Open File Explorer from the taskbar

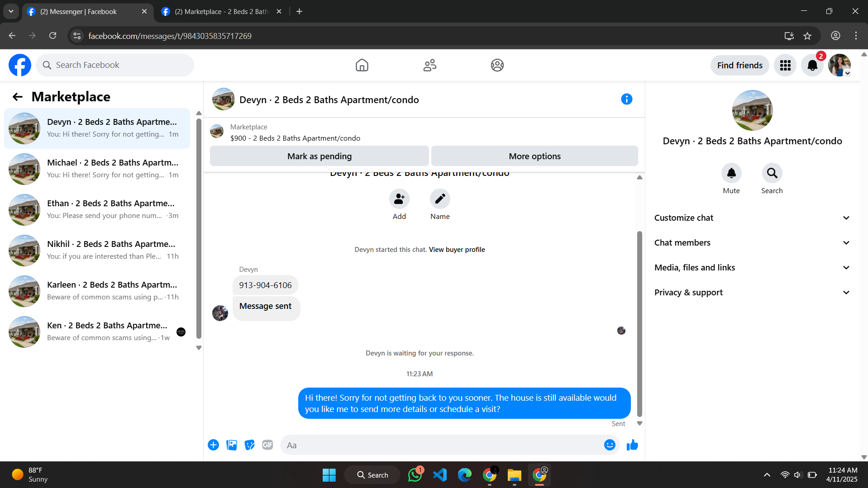pos(515,475)
